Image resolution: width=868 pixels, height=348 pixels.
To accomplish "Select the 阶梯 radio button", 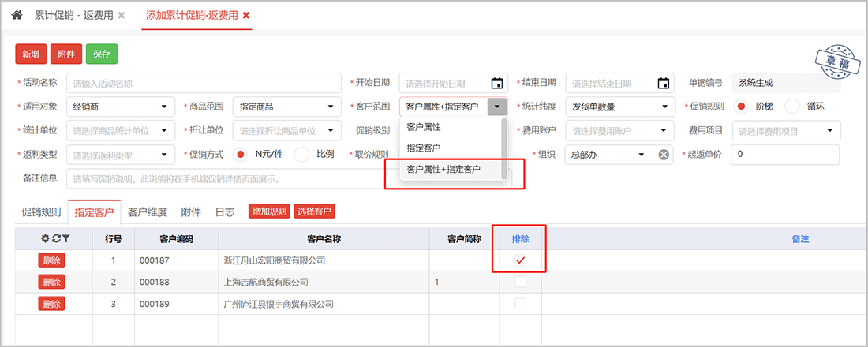I will click(742, 107).
